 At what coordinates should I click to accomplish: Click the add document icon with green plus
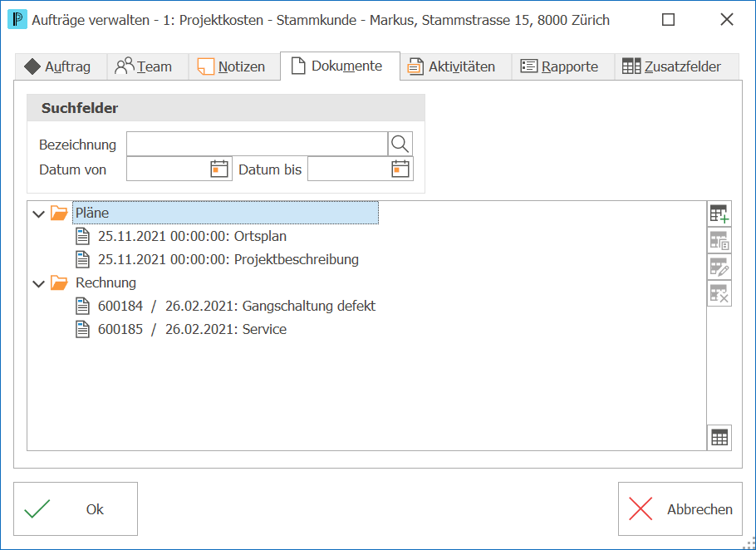tap(719, 214)
